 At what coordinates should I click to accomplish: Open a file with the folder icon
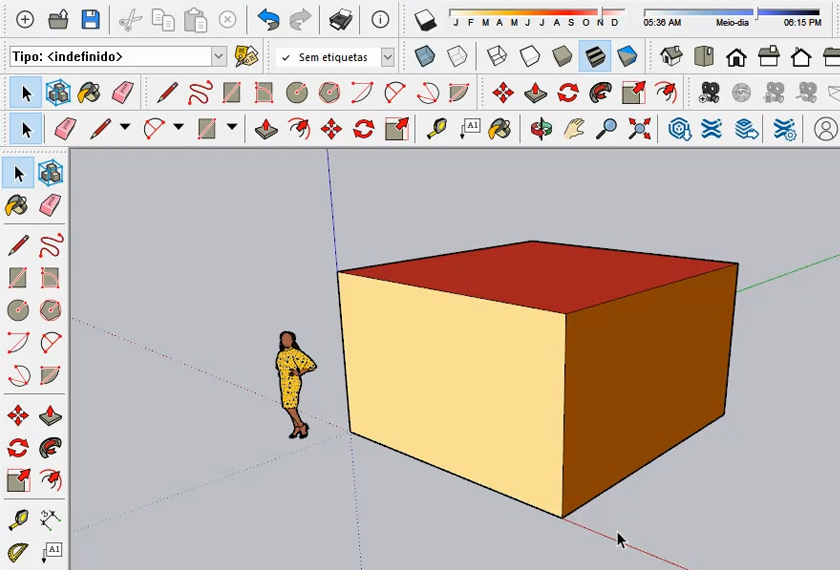58,19
